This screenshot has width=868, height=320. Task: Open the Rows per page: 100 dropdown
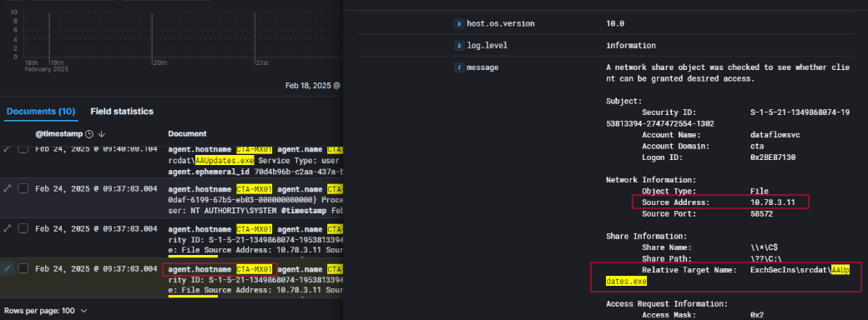pyautogui.click(x=46, y=311)
